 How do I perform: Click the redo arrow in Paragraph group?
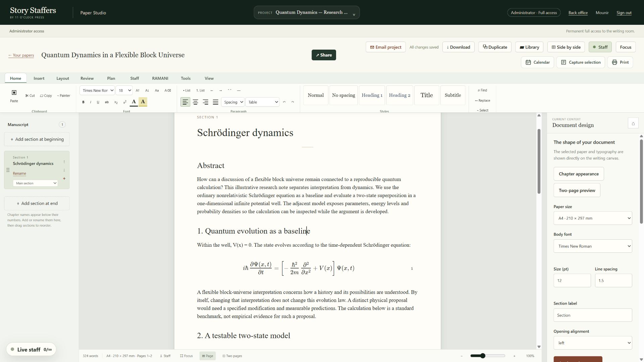(292, 102)
